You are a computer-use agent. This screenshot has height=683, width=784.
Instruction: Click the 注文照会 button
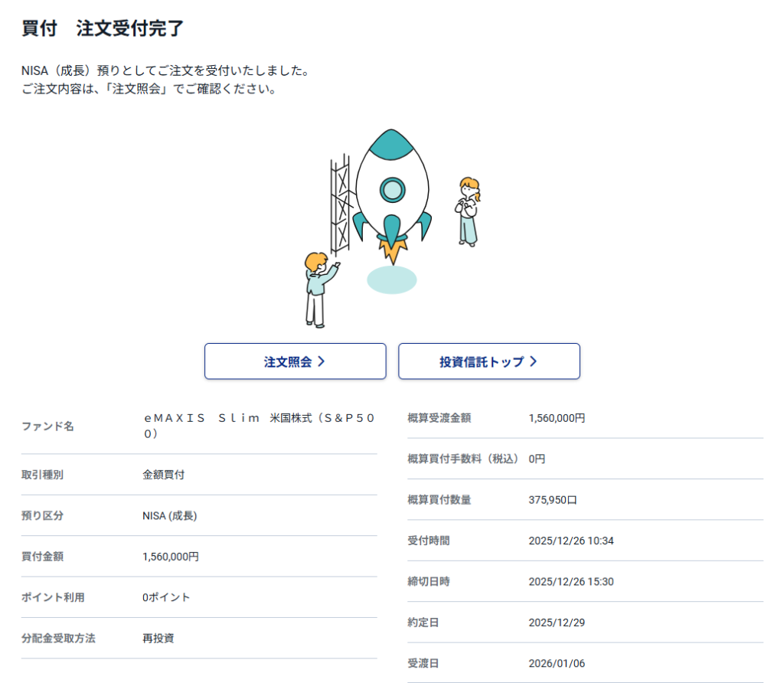(x=295, y=361)
